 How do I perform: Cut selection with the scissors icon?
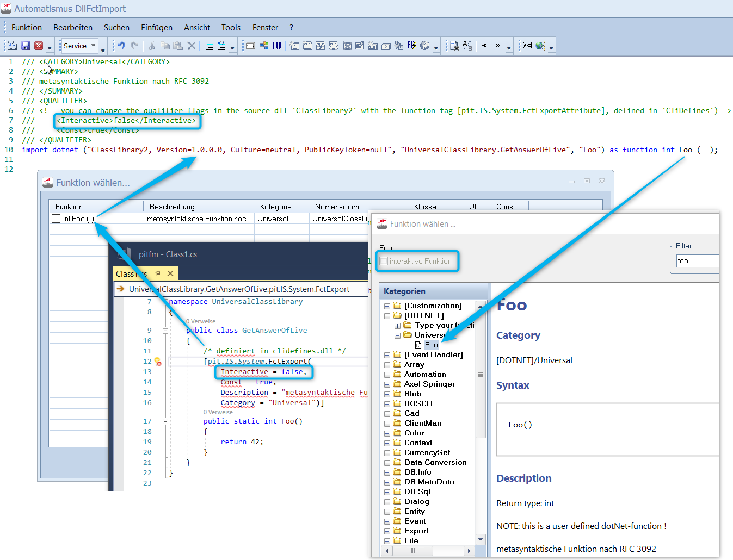[152, 46]
